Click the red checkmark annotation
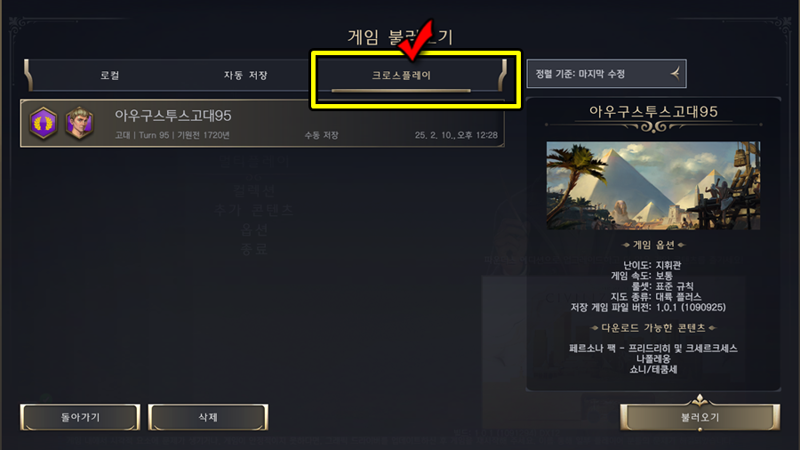Viewport: 800px width, 450px height. click(416, 40)
